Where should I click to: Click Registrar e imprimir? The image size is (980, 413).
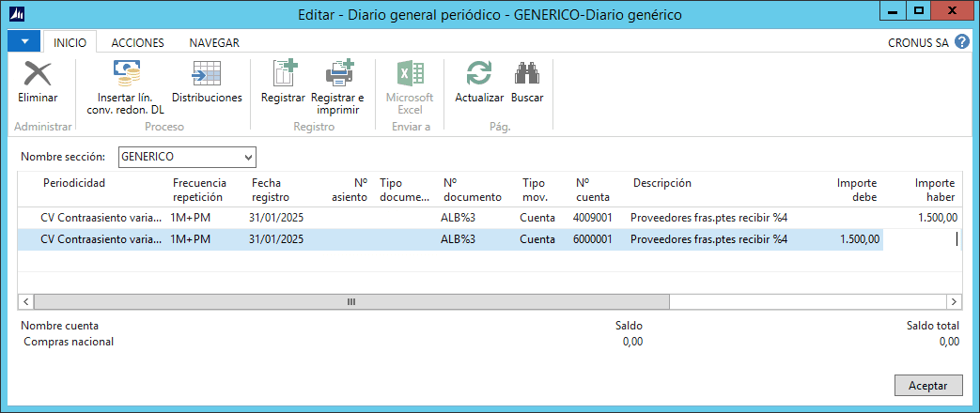click(x=337, y=87)
